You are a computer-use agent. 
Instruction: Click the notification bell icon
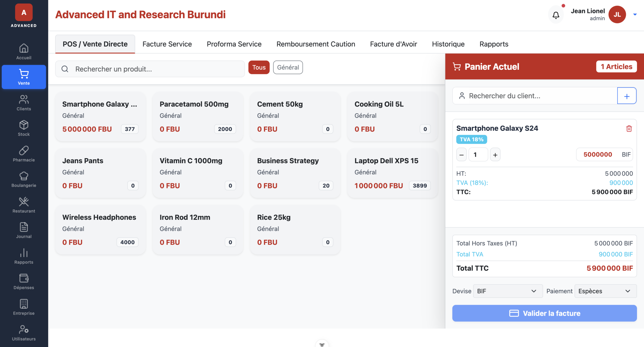[556, 15]
